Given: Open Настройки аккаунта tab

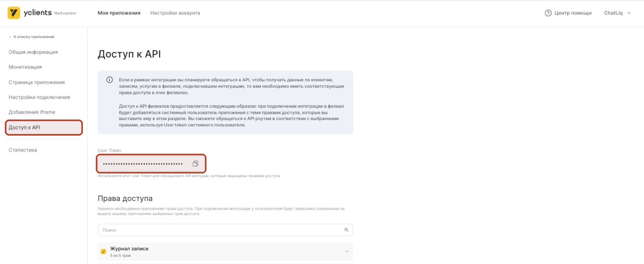Looking at the screenshot, I should click(175, 13).
